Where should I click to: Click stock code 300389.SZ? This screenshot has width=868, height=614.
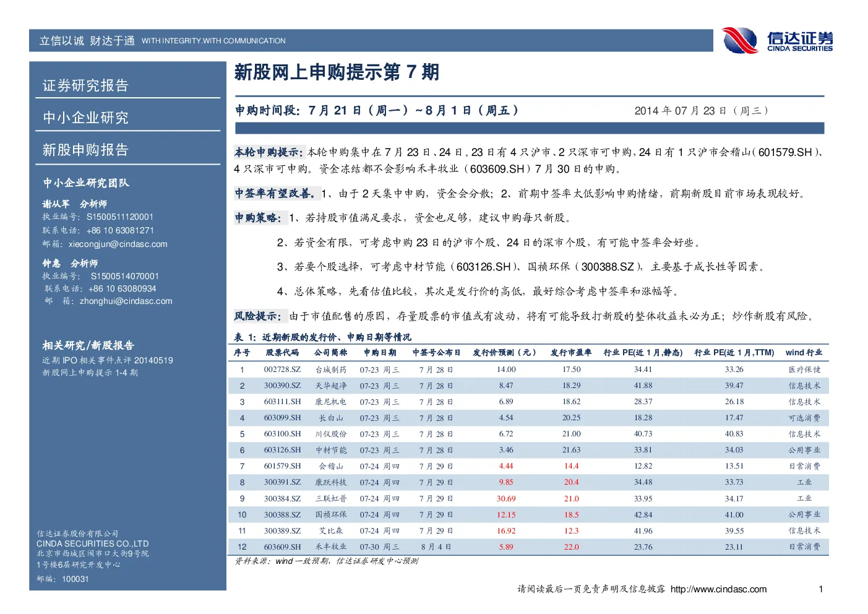282,530
